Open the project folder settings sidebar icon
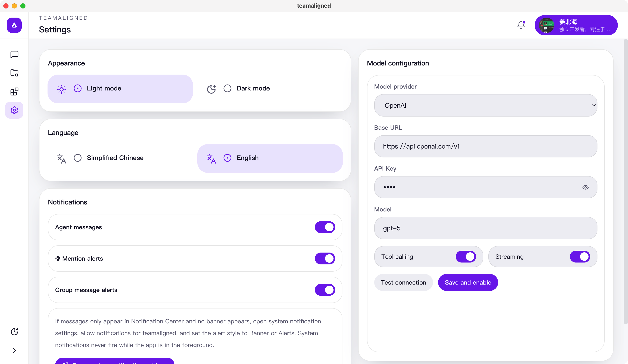Image resolution: width=628 pixels, height=364 pixels. point(14,73)
